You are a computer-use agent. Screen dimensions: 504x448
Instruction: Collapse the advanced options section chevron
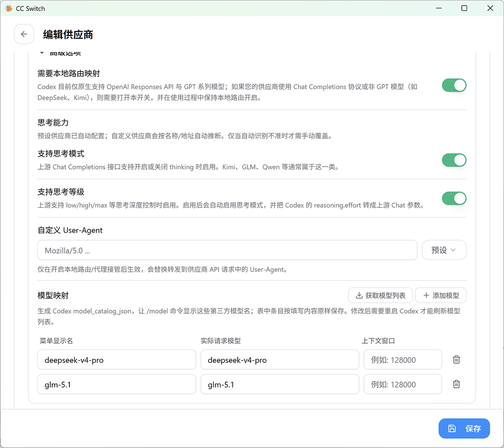[x=42, y=52]
